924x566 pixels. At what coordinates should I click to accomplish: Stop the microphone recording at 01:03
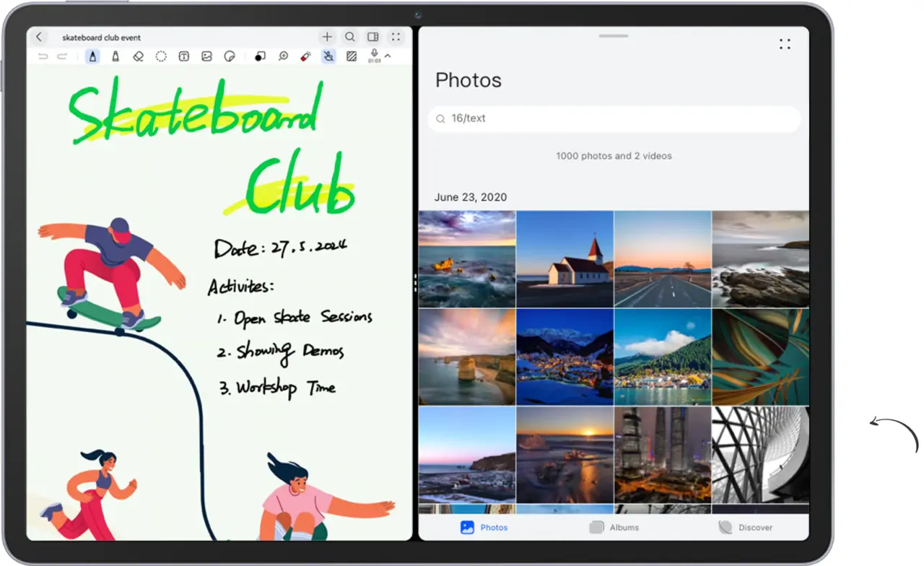pyautogui.click(x=374, y=56)
